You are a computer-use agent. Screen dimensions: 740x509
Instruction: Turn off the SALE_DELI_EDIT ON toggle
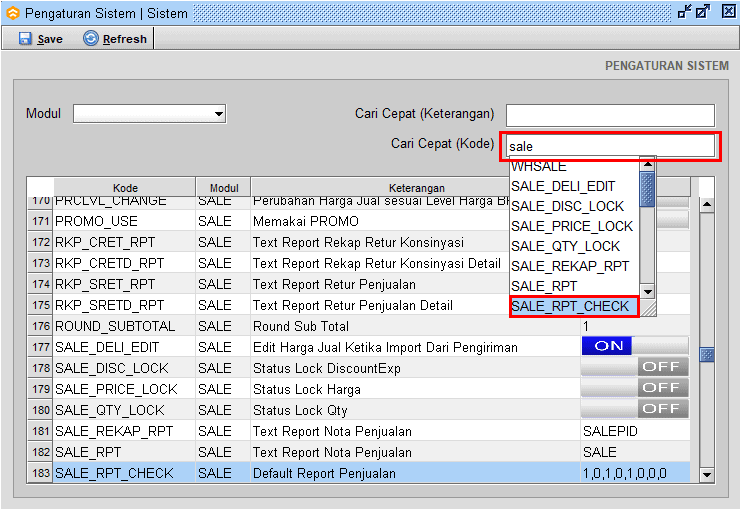(x=635, y=346)
